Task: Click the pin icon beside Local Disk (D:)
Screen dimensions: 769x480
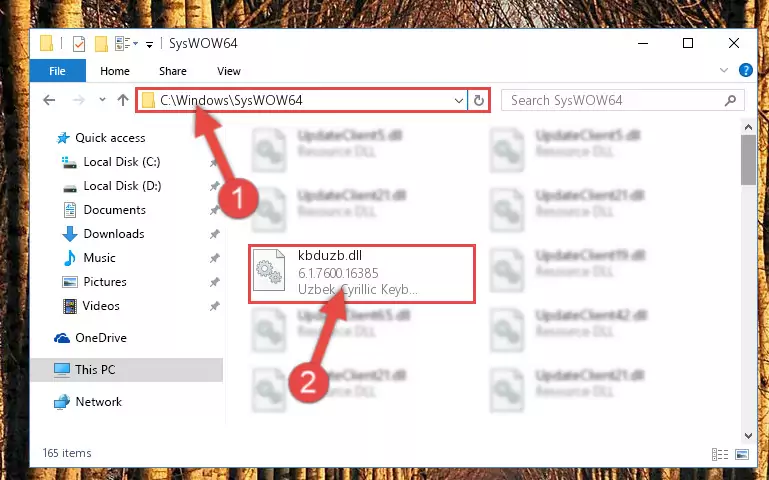Action: [214, 186]
